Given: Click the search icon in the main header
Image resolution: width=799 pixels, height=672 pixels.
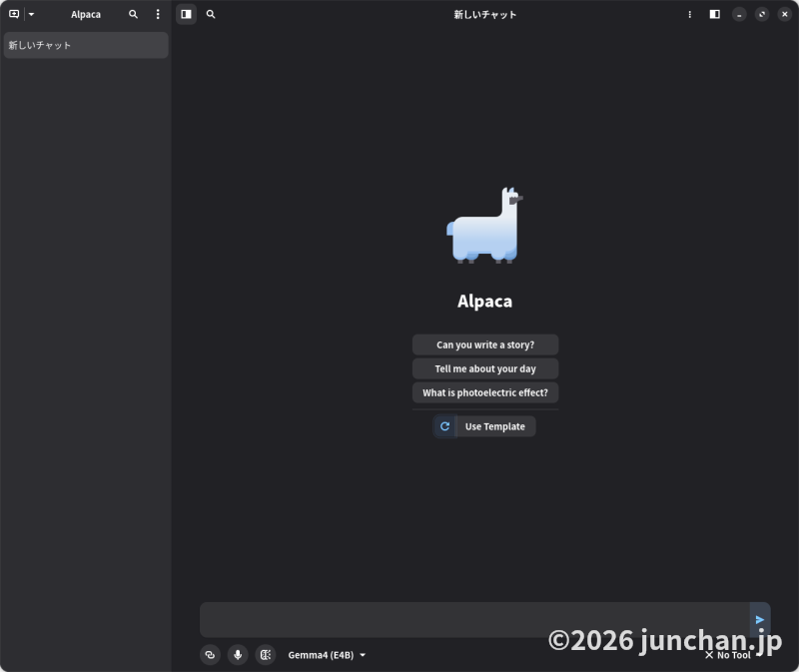Looking at the screenshot, I should pos(210,14).
